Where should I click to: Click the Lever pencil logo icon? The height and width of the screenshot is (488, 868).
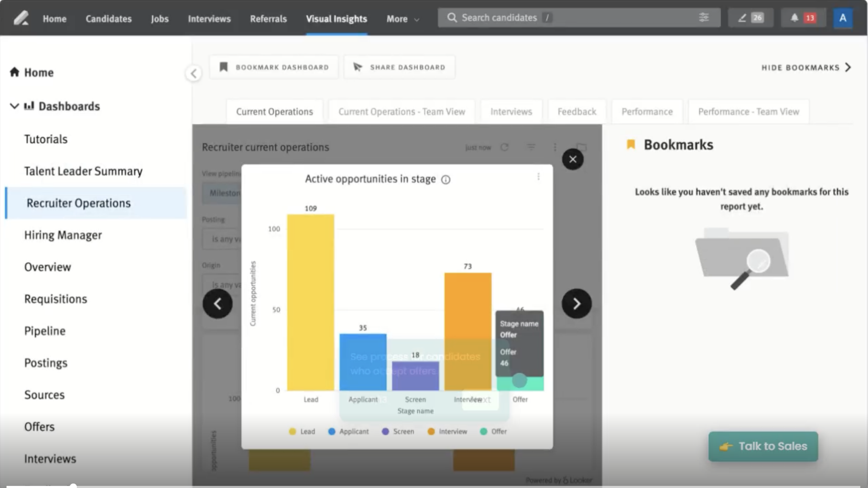tap(21, 18)
